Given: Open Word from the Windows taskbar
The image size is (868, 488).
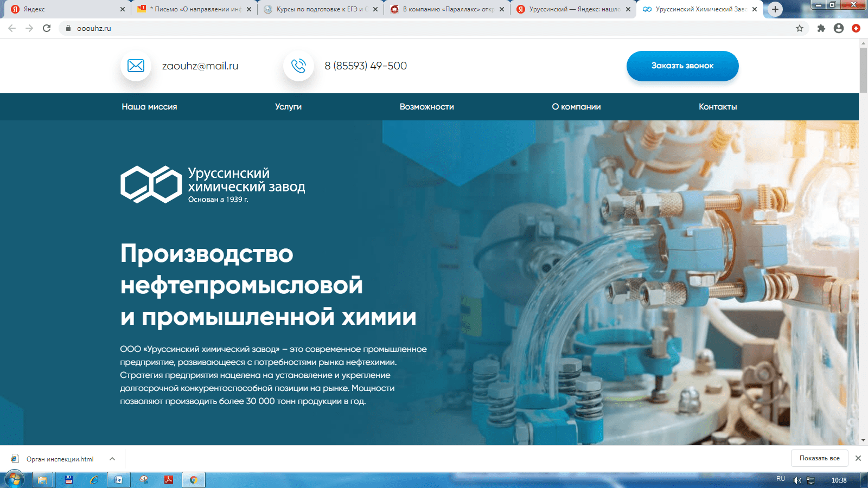Looking at the screenshot, I should [x=118, y=480].
